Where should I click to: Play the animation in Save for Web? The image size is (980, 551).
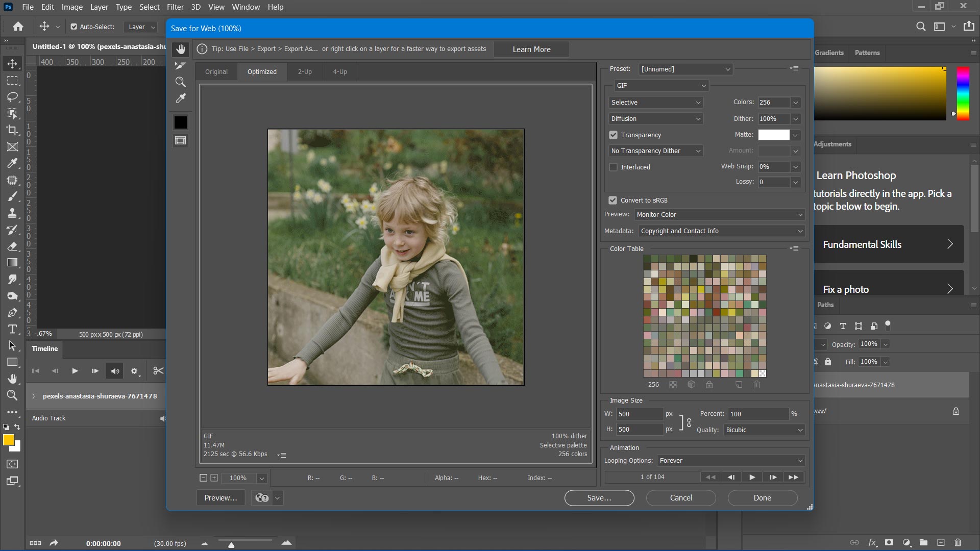(752, 477)
